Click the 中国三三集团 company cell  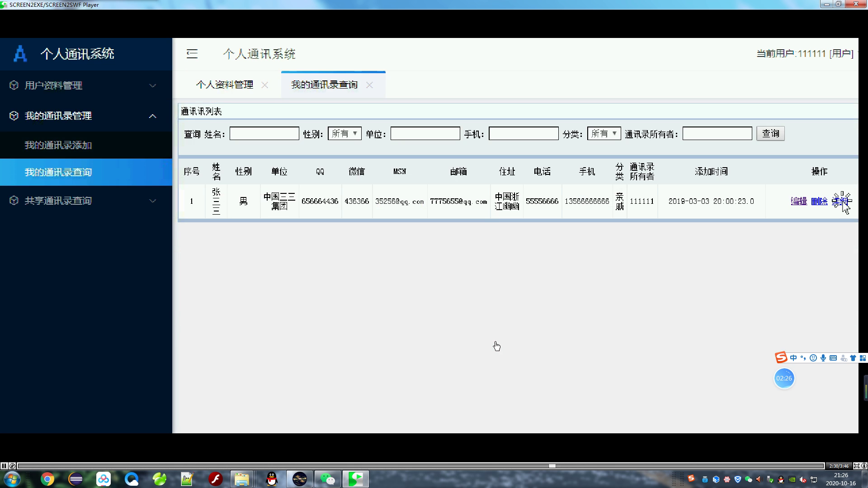279,201
